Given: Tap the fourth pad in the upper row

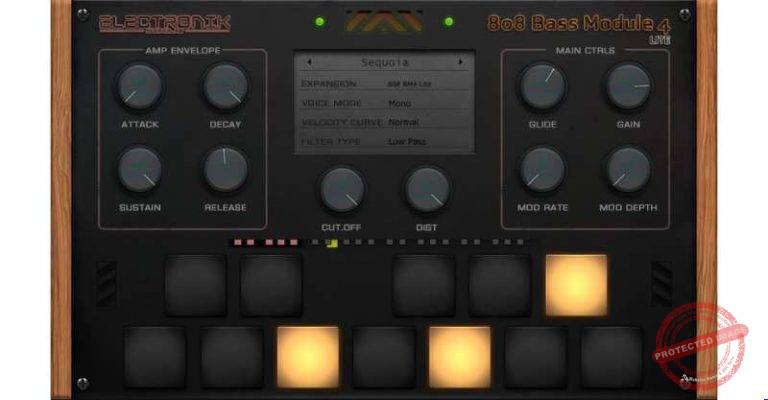Looking at the screenshot, I should pyautogui.click(x=500, y=285).
